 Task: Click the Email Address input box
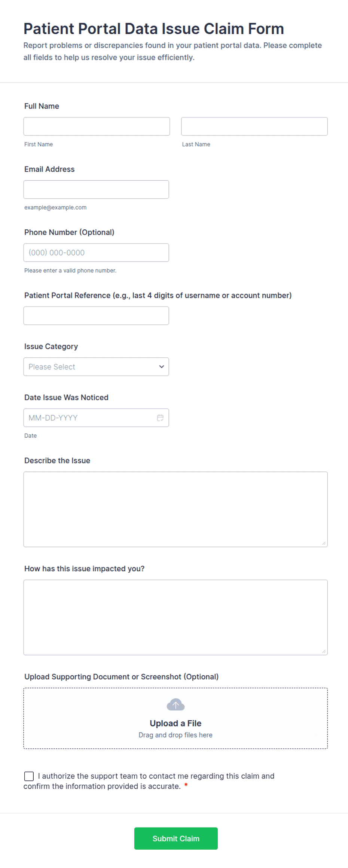point(96,189)
